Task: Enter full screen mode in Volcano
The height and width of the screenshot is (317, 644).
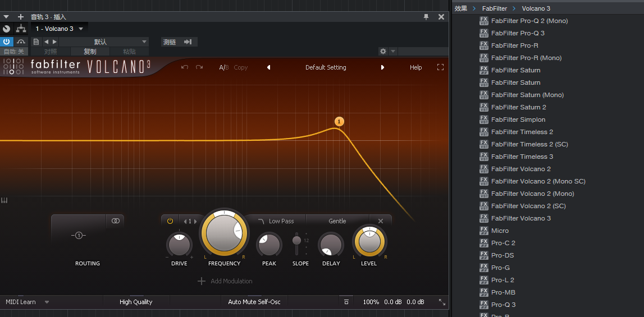Action: click(x=440, y=67)
